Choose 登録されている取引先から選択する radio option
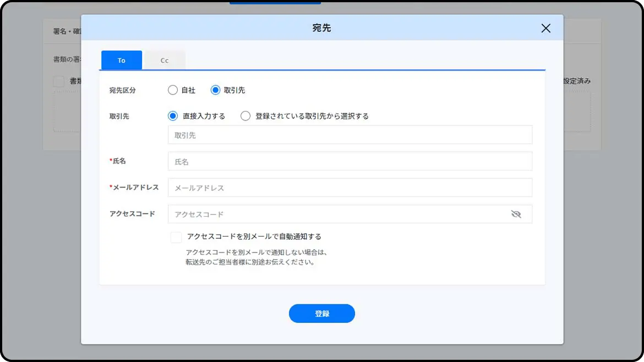The image size is (644, 362). [245, 116]
